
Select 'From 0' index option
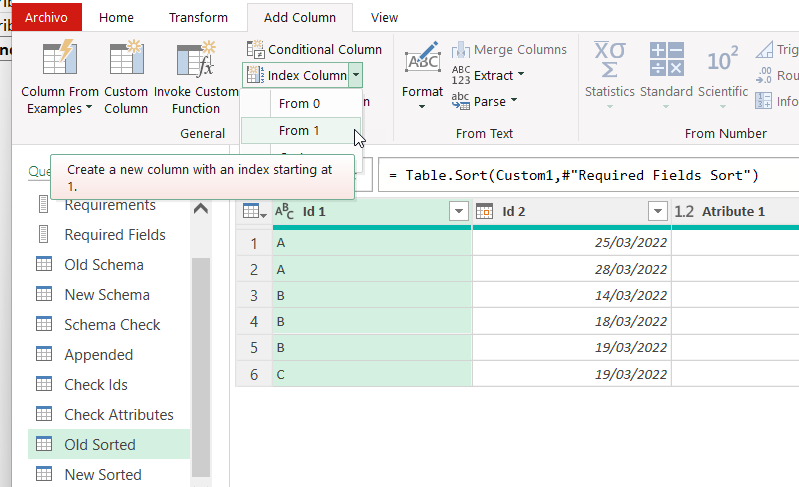coord(300,103)
